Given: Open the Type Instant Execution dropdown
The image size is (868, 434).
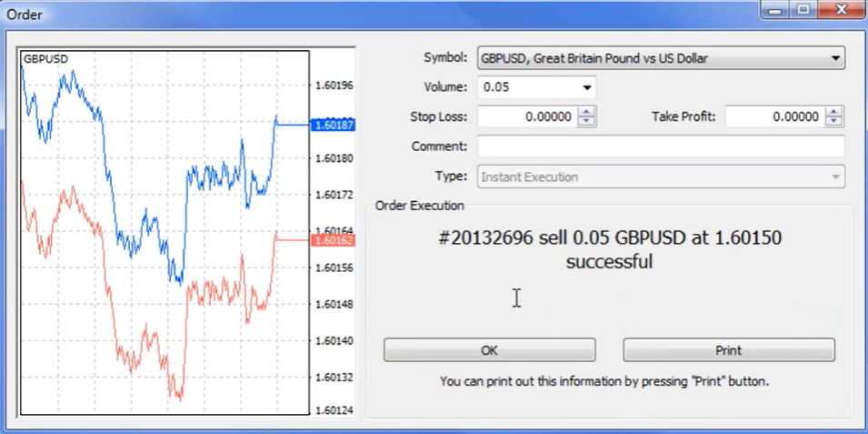Looking at the screenshot, I should [834, 177].
